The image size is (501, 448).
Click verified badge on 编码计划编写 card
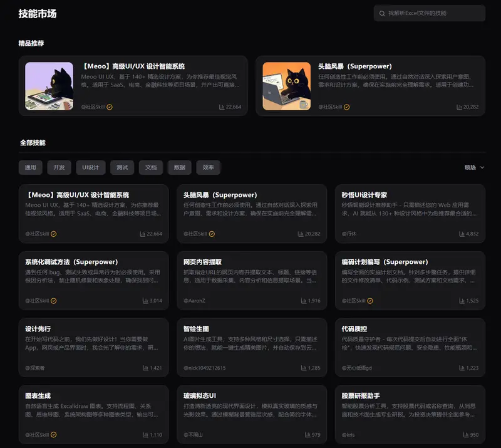370,301
